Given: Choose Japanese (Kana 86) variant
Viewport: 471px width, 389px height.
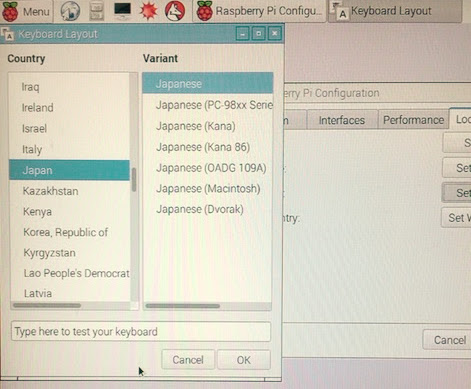Looking at the screenshot, I should [208, 147].
